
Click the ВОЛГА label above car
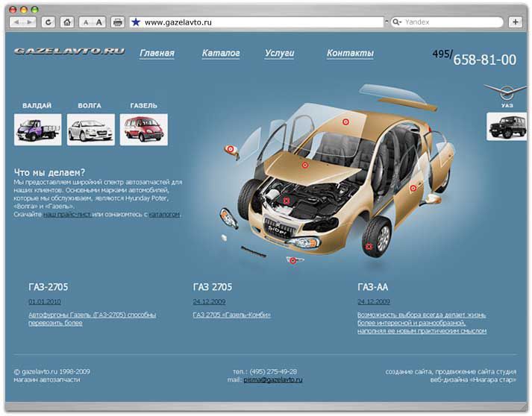click(x=90, y=105)
